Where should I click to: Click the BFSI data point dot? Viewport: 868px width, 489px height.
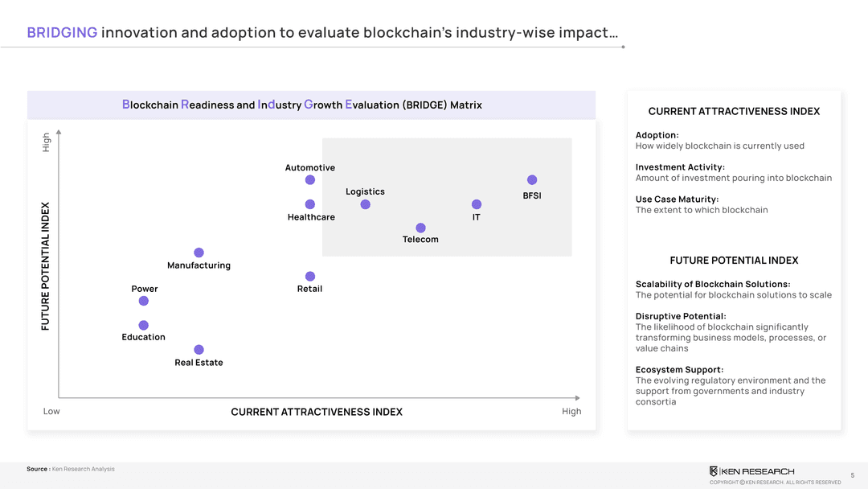click(x=532, y=180)
